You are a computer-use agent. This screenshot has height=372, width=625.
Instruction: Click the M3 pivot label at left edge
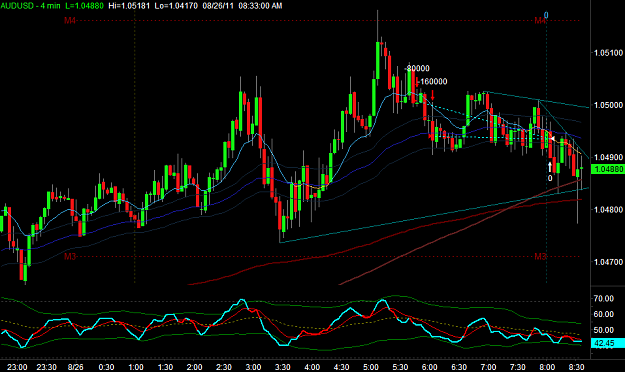pos(70,256)
